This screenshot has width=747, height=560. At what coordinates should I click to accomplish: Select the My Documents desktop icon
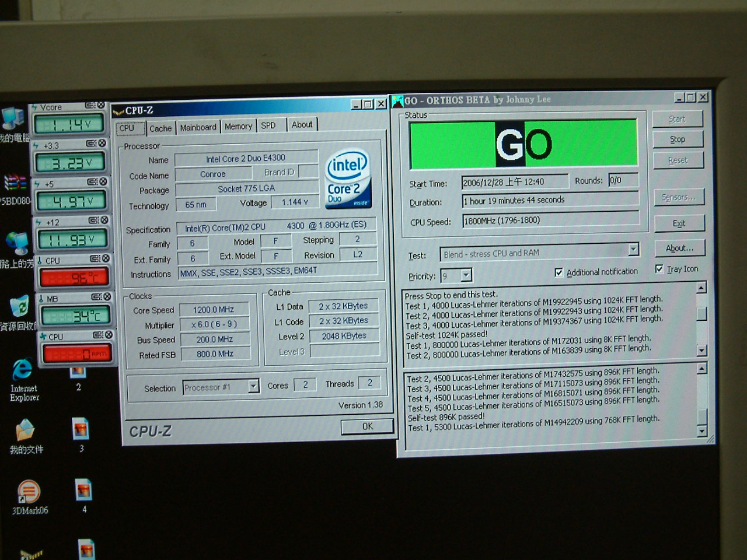point(26,437)
